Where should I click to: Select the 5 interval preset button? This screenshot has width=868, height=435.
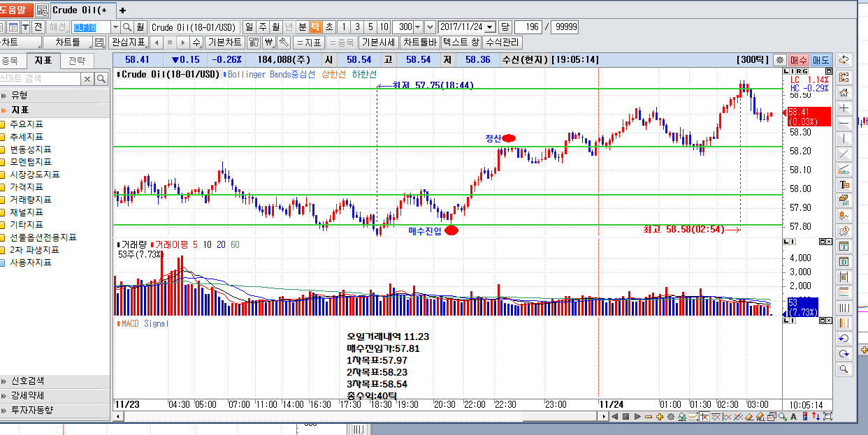[x=370, y=27]
